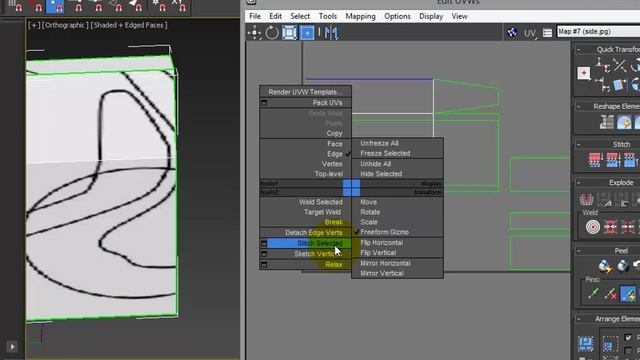Click Rotate in transform quad
640x360 pixels.
pyautogui.click(x=370, y=212)
